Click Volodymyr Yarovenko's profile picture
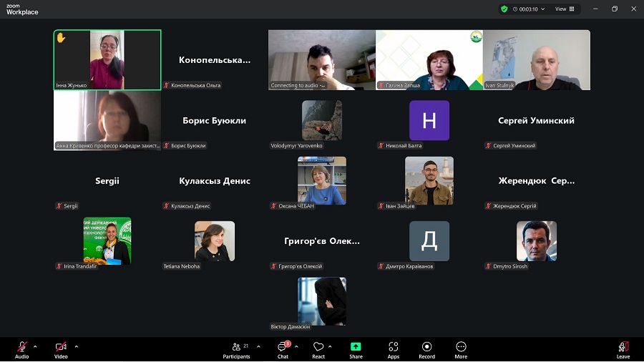The width and height of the screenshot is (644, 362). (x=322, y=120)
